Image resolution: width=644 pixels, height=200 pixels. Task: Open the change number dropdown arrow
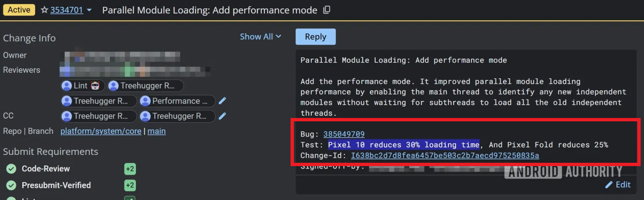coord(89,10)
